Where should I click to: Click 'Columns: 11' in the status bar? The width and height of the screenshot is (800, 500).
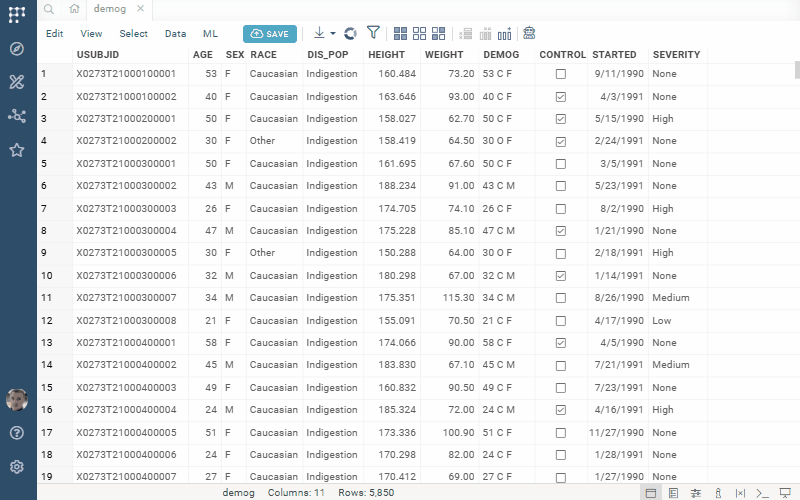296,493
